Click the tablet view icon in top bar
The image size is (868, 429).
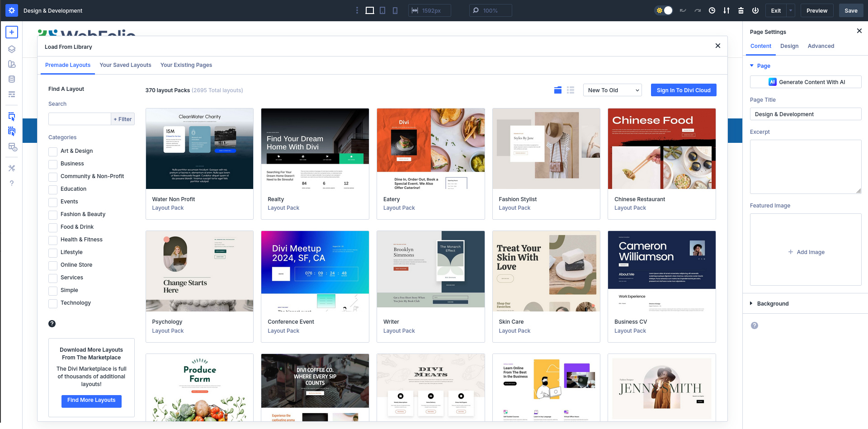(382, 10)
